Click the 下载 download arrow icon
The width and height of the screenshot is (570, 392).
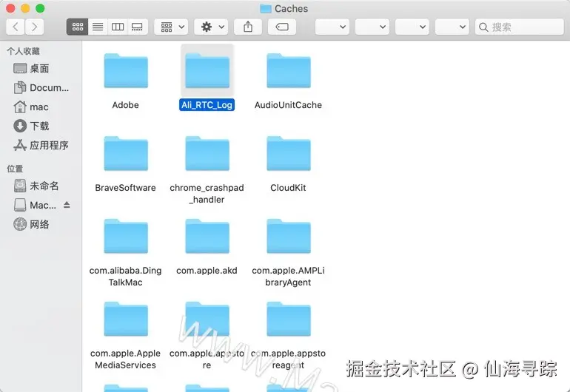(x=20, y=126)
